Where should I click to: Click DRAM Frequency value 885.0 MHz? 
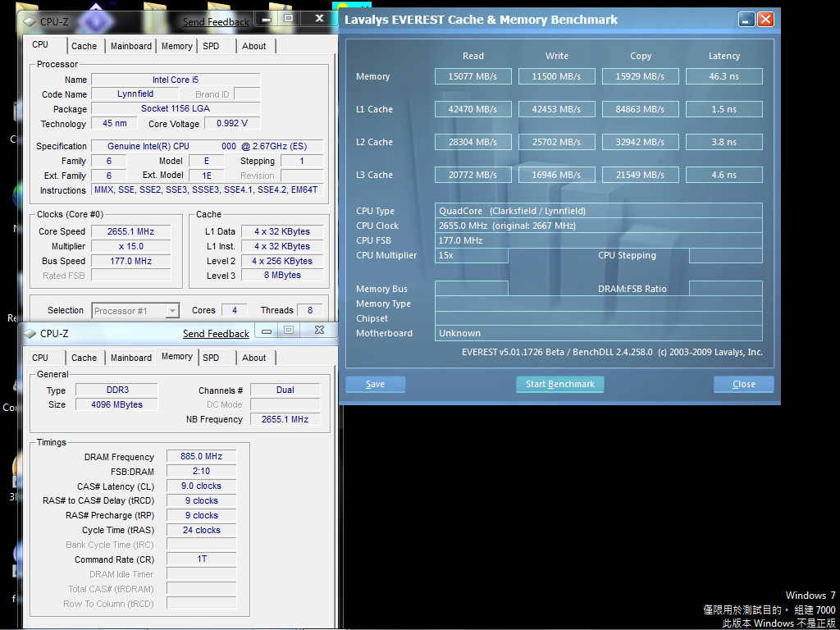(202, 456)
